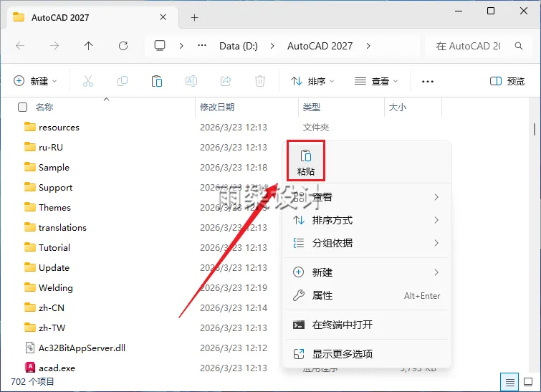Image resolution: width=541 pixels, height=392 pixels.
Task: Close the AutoCAD 2027 tab
Action: coord(163,17)
